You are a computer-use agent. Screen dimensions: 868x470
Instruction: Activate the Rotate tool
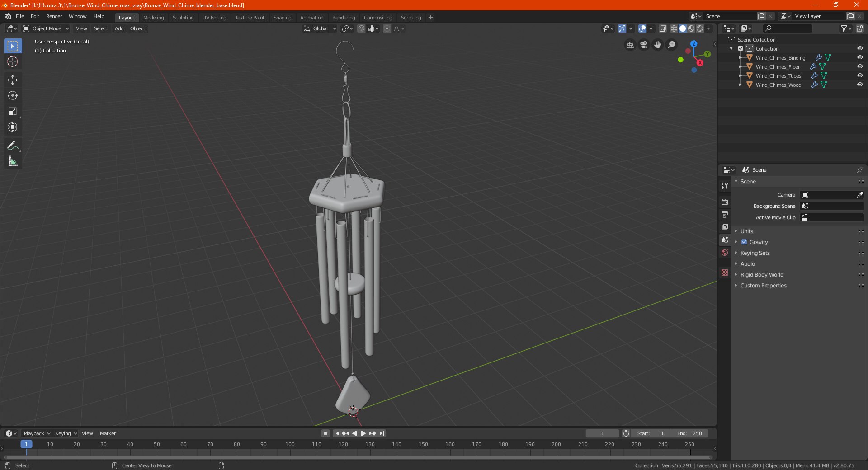(13, 95)
